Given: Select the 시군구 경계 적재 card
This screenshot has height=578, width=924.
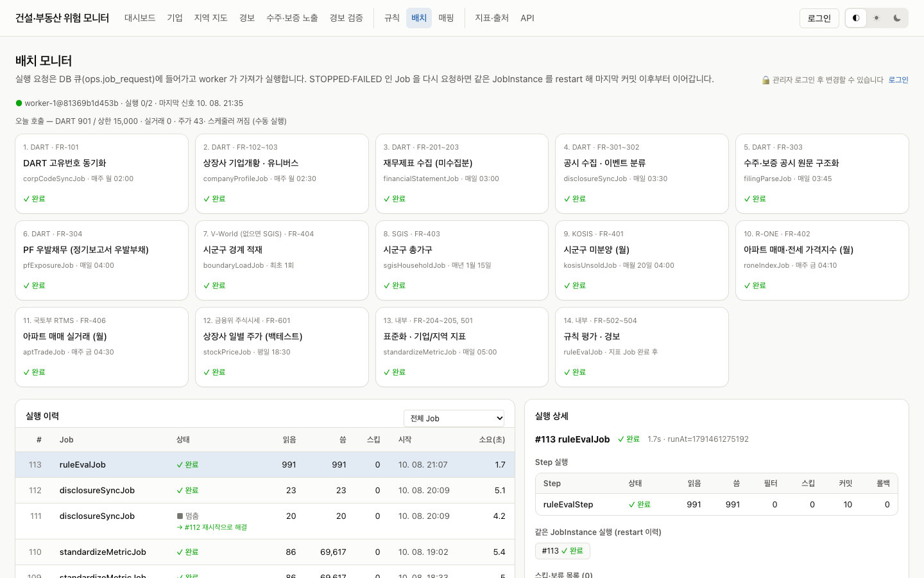Looking at the screenshot, I should pyautogui.click(x=282, y=260).
